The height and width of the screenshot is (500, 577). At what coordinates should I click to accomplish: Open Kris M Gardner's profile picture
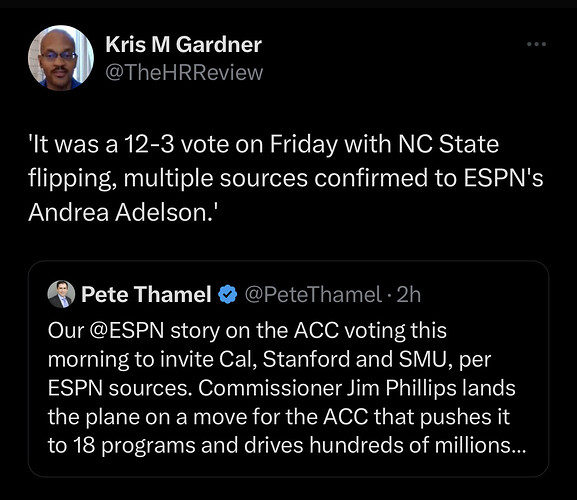(x=61, y=58)
